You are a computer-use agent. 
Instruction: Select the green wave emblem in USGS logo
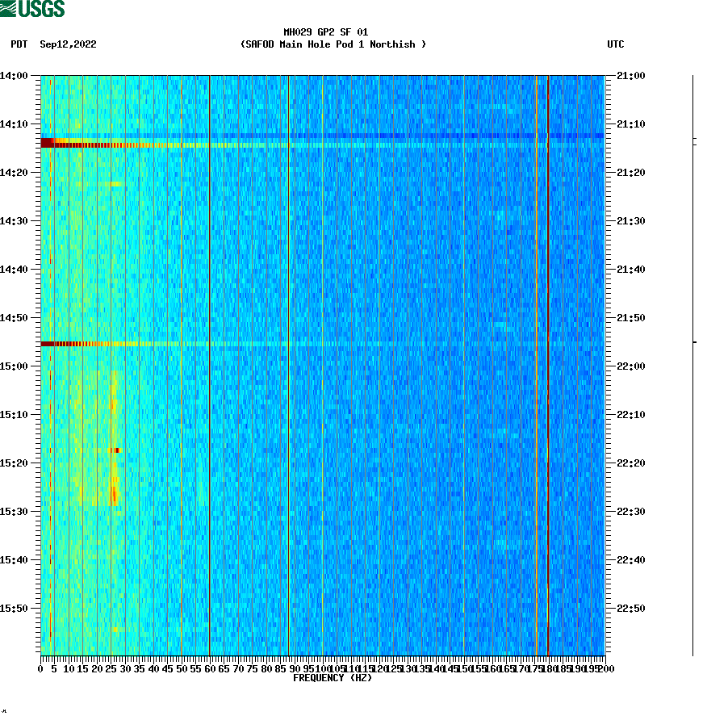click(10, 9)
